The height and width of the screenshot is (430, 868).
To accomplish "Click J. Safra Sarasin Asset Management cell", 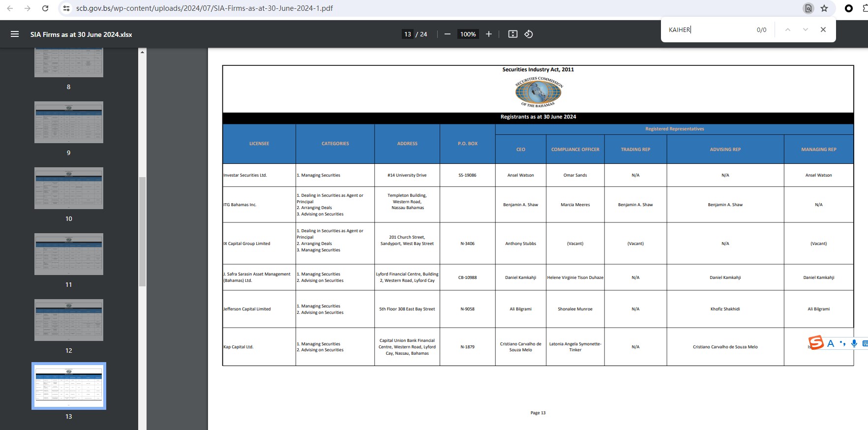I will point(259,277).
